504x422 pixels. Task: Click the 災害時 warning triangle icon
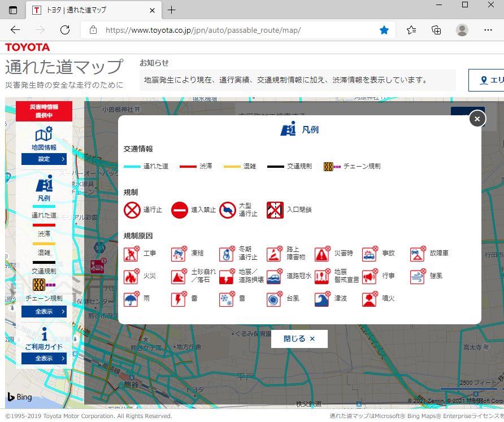(x=323, y=254)
